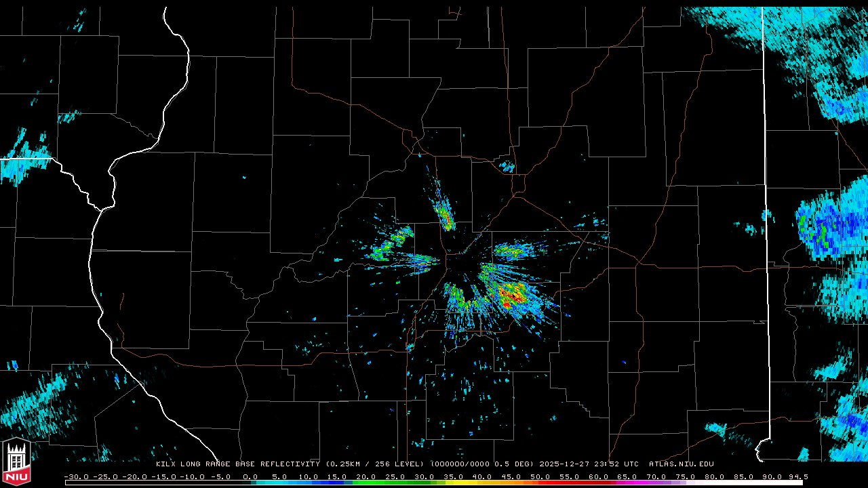
Task: Pick the cyan segment of the color bar
Action: 285,483
